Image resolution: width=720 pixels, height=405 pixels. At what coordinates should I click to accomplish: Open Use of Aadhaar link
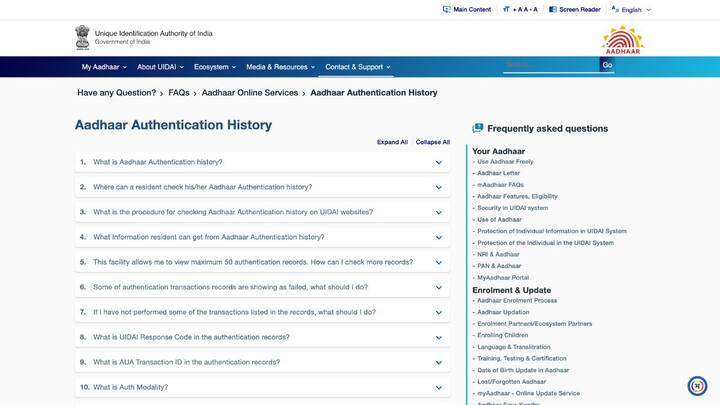pyautogui.click(x=499, y=219)
